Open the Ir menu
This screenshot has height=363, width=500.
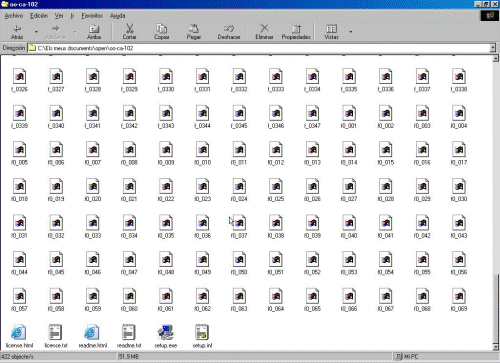click(x=72, y=16)
